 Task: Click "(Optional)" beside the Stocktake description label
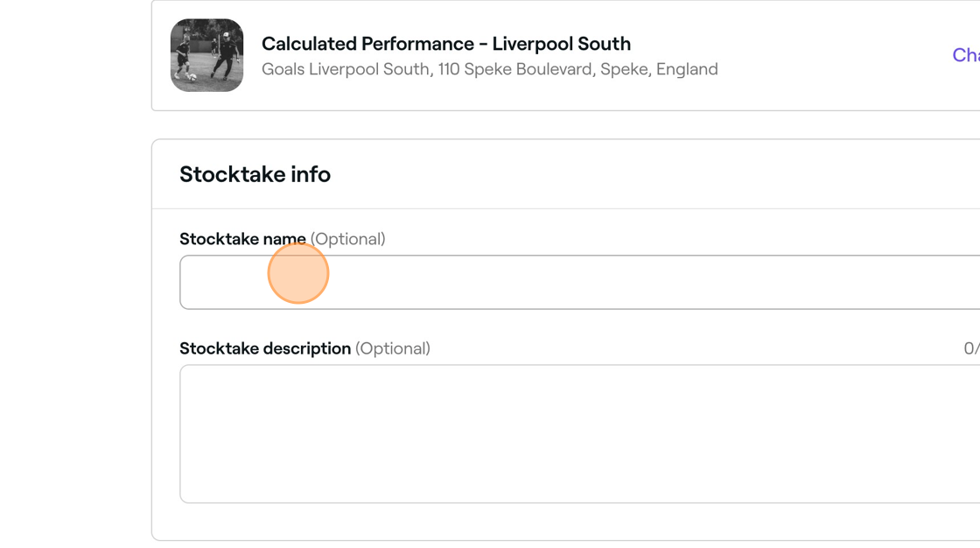click(x=393, y=348)
